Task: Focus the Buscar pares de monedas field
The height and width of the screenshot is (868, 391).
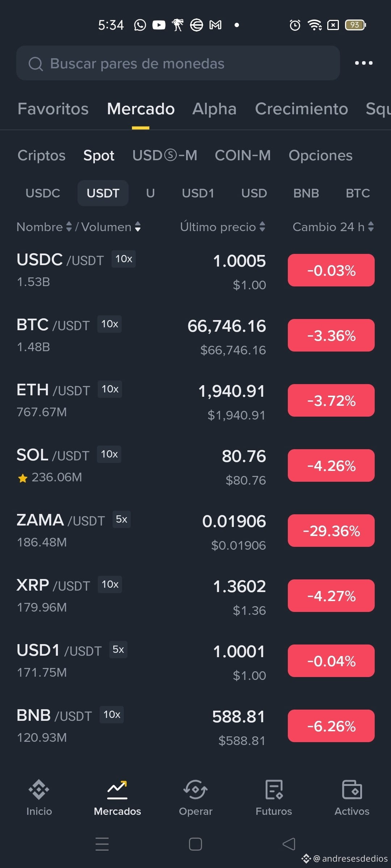Action: click(x=178, y=63)
